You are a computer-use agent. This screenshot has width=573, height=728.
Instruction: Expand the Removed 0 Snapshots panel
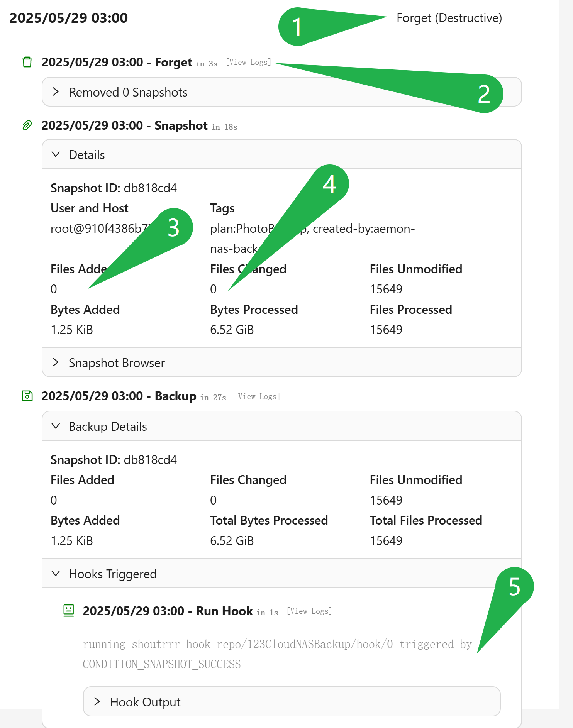(x=282, y=92)
